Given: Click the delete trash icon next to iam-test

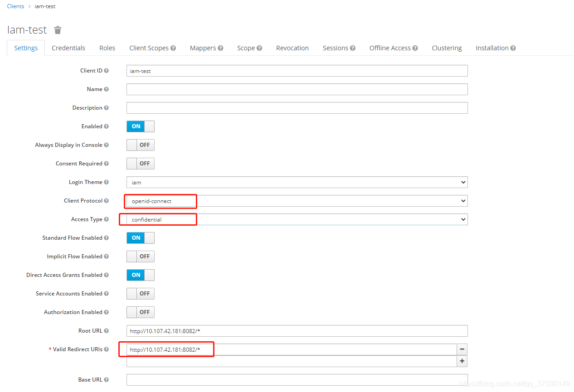Looking at the screenshot, I should point(57,30).
